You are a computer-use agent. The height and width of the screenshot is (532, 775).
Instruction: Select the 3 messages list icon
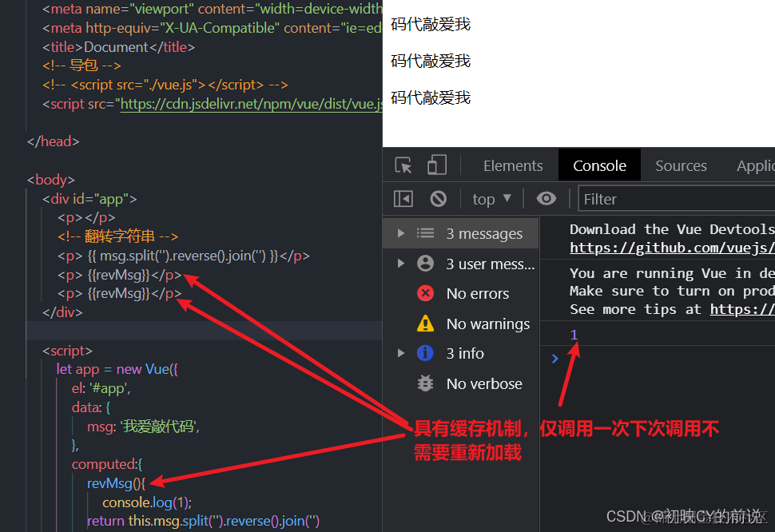425,233
